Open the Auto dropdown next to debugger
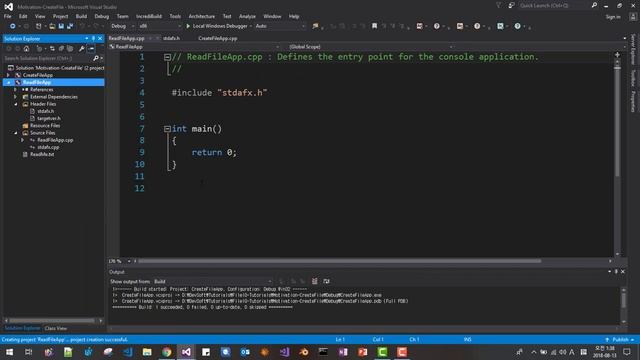 (x=280, y=26)
